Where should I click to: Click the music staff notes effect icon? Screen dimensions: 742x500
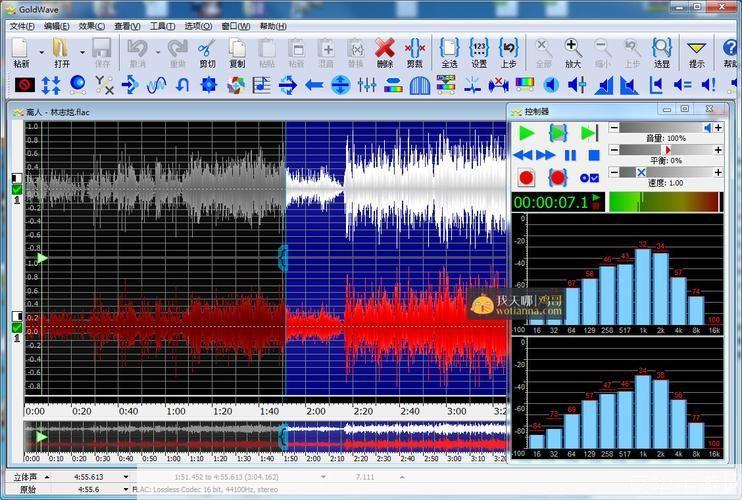click(x=261, y=85)
